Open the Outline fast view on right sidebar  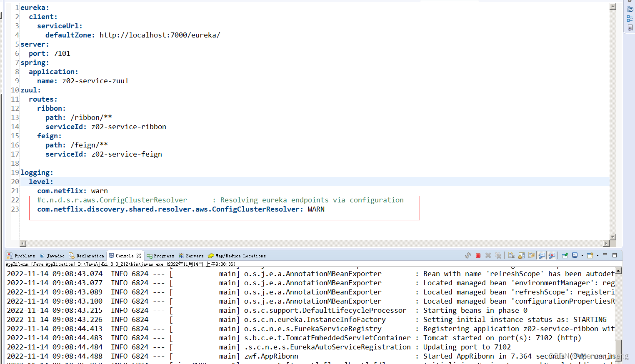tap(630, 18)
